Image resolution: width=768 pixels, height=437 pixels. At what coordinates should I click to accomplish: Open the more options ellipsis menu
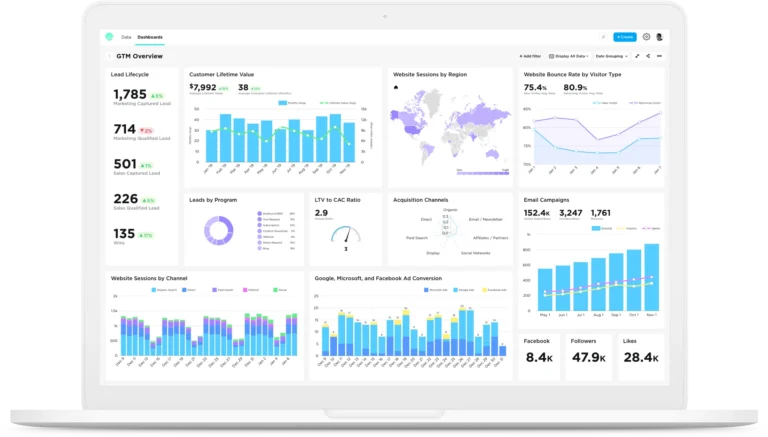[659, 56]
